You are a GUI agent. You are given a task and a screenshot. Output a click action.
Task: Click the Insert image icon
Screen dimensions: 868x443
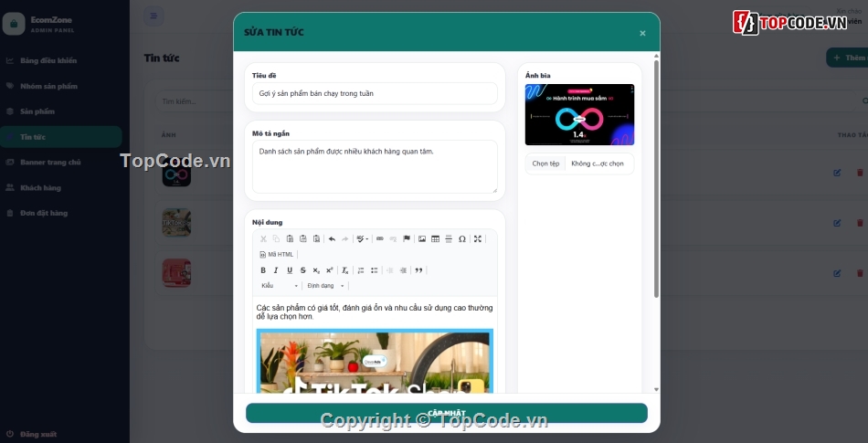[422, 239]
